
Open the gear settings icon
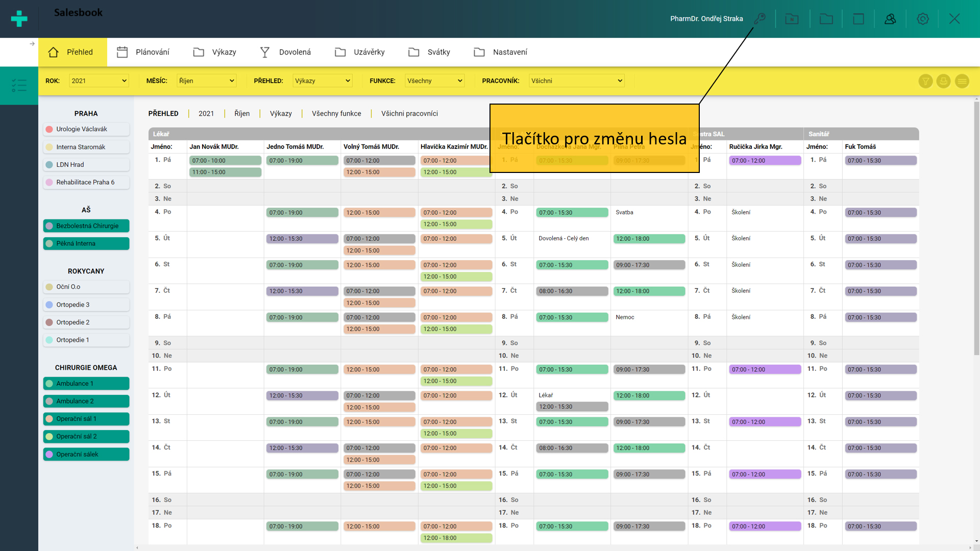[922, 19]
